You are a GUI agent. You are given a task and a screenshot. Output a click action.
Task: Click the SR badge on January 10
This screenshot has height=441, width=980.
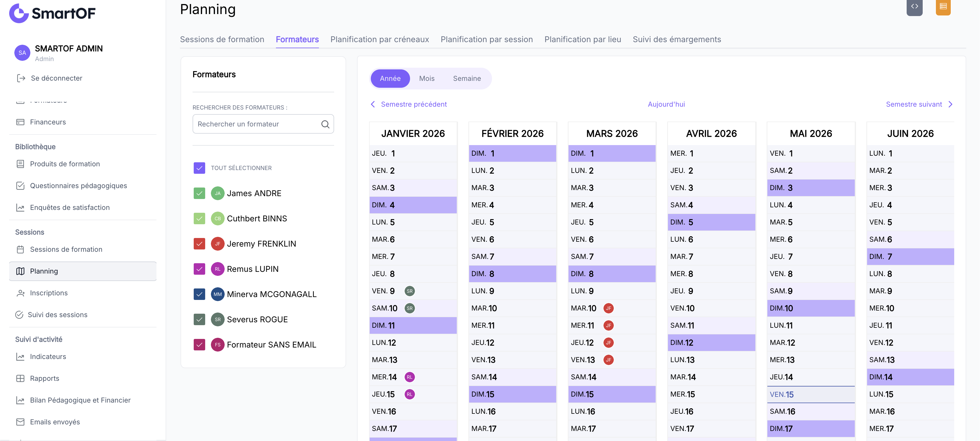pos(410,308)
